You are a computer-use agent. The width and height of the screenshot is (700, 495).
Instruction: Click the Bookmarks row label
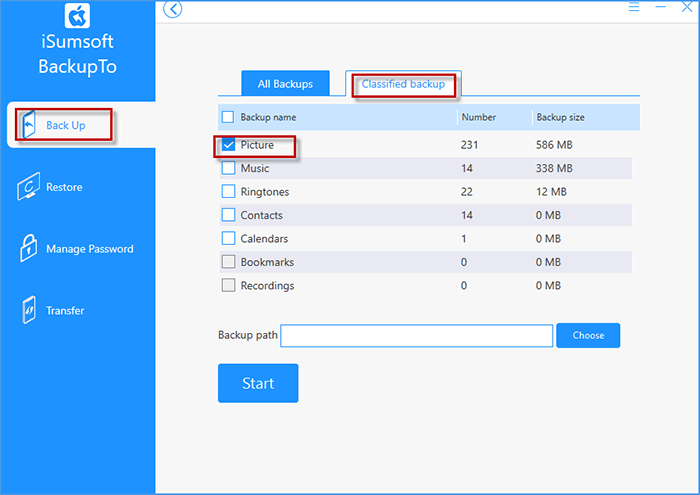[x=267, y=262]
